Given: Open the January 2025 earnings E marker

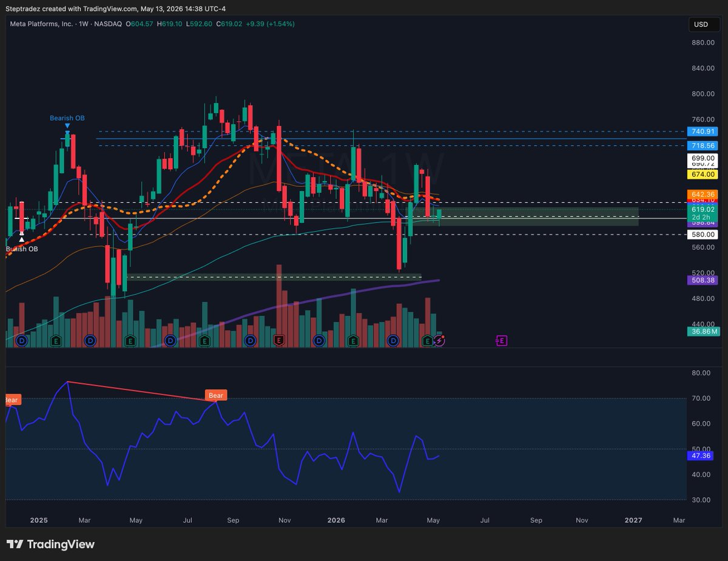Looking at the screenshot, I should pyautogui.click(x=56, y=341).
